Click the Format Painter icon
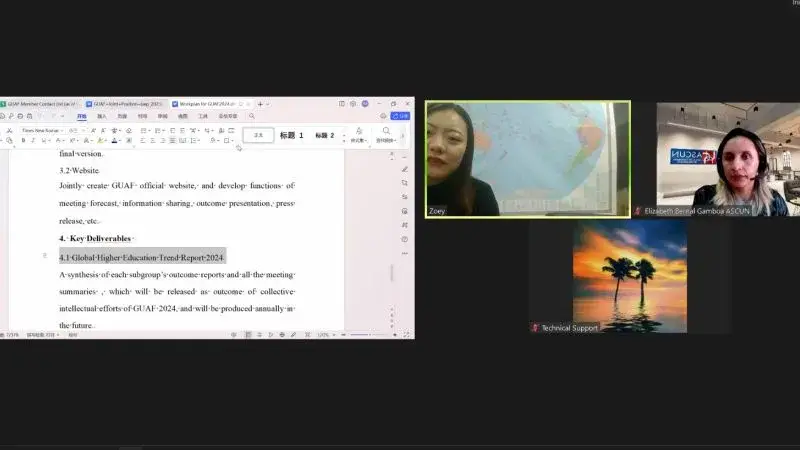This screenshot has width=800, height=450. 9,140
